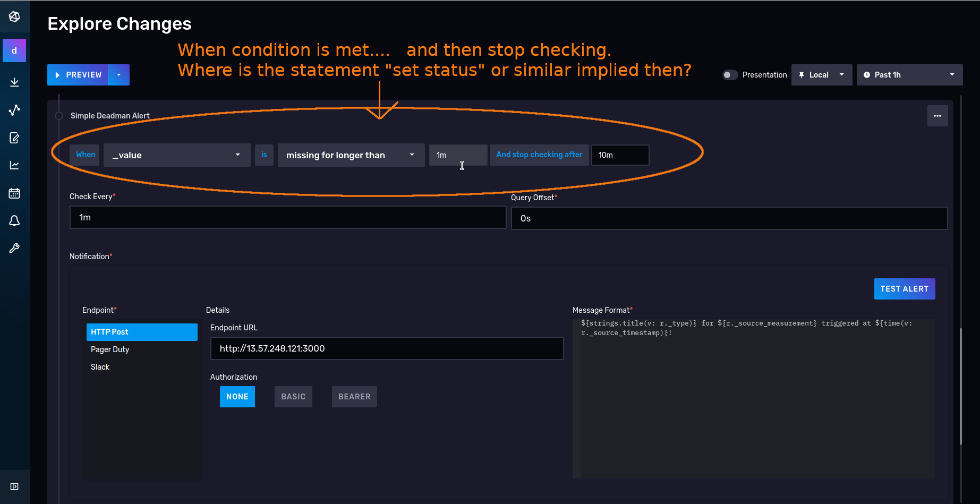
Task: Click the TEST ALERT button
Action: pos(905,289)
